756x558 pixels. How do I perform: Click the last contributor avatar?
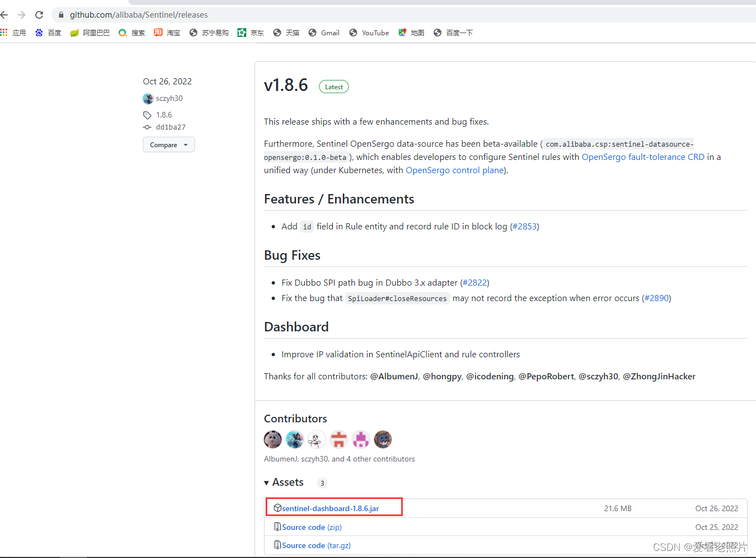pos(383,439)
